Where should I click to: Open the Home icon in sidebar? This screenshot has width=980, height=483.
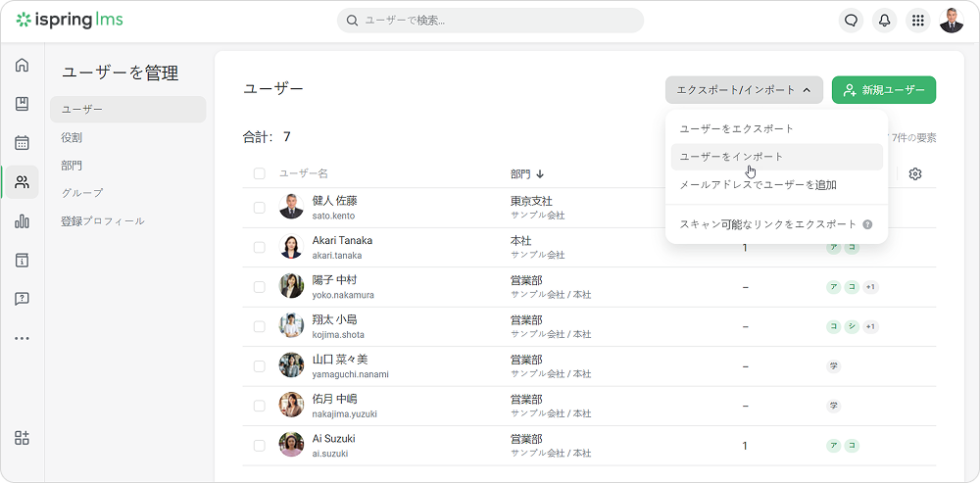(x=22, y=66)
